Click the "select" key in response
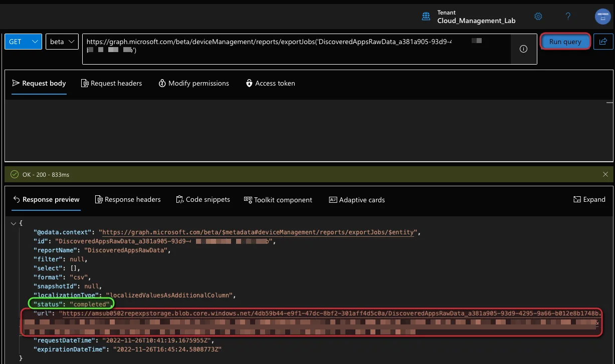This screenshot has width=615, height=364. (48, 268)
